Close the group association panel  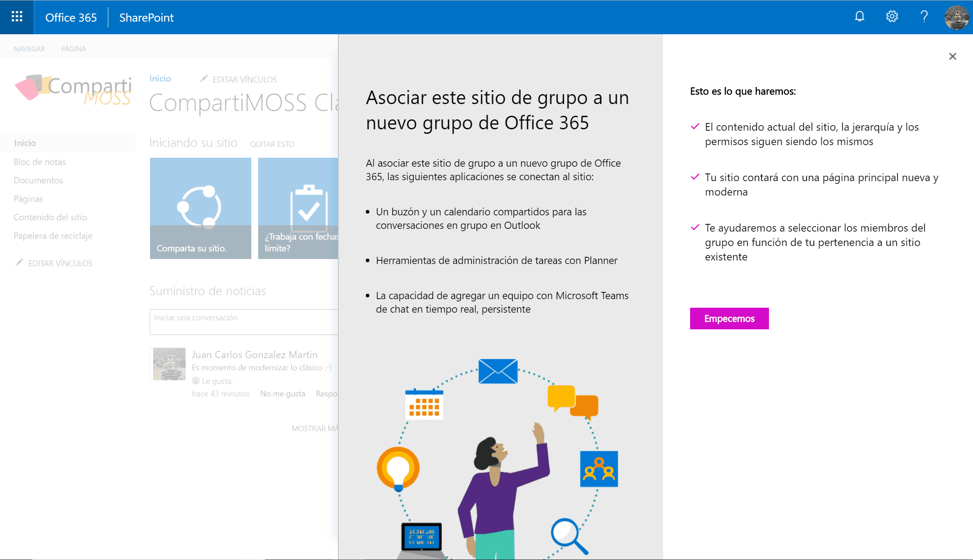point(952,56)
